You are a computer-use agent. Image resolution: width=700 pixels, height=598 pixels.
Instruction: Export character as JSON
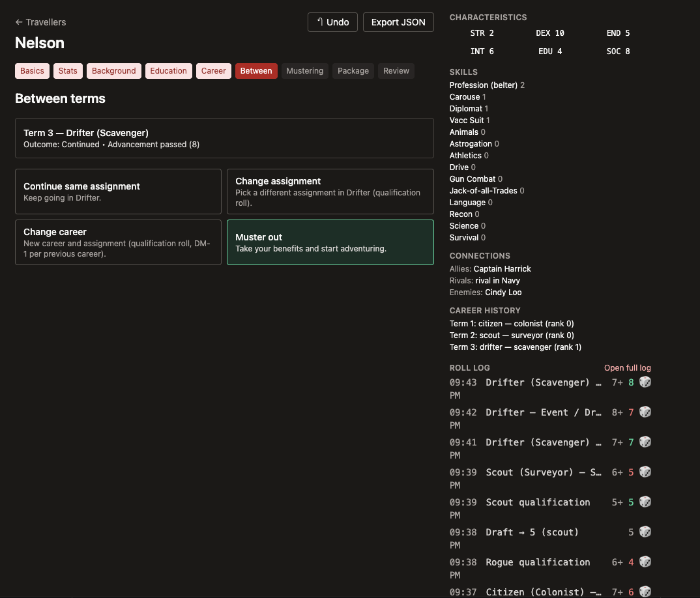[398, 22]
